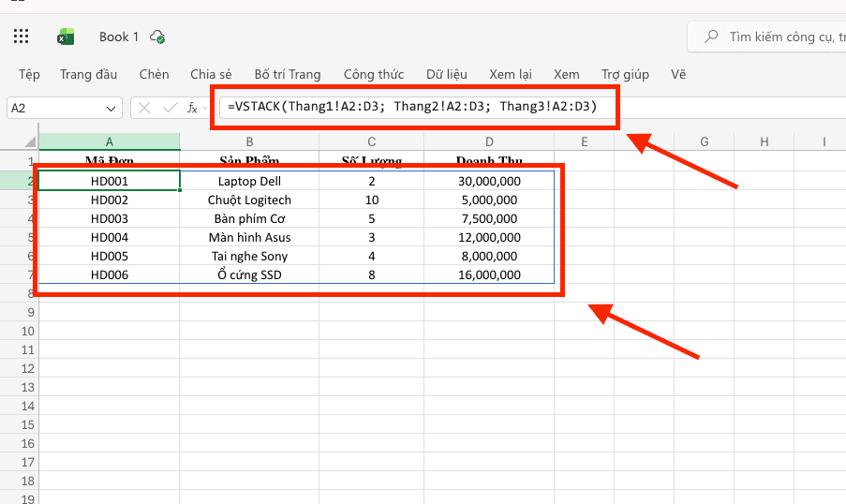Select cell containing HD005
This screenshot has height=504, width=846.
[110, 256]
